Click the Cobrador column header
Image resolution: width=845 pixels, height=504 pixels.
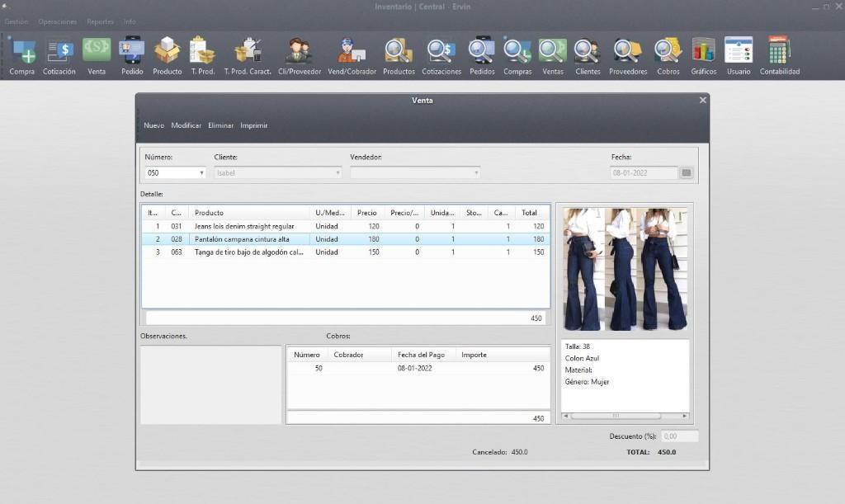point(360,355)
